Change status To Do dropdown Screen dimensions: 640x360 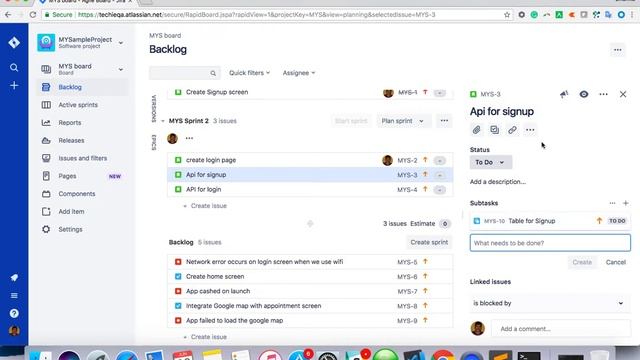[490, 162]
